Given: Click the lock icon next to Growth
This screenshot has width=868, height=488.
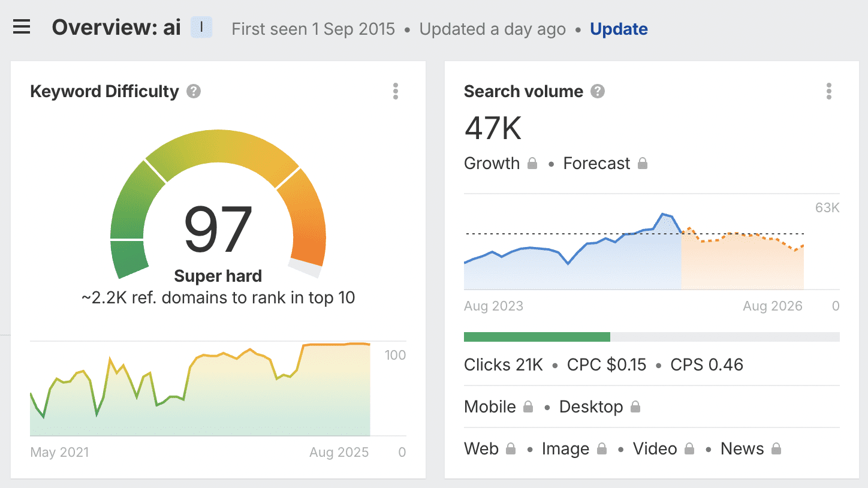Looking at the screenshot, I should [x=531, y=162].
